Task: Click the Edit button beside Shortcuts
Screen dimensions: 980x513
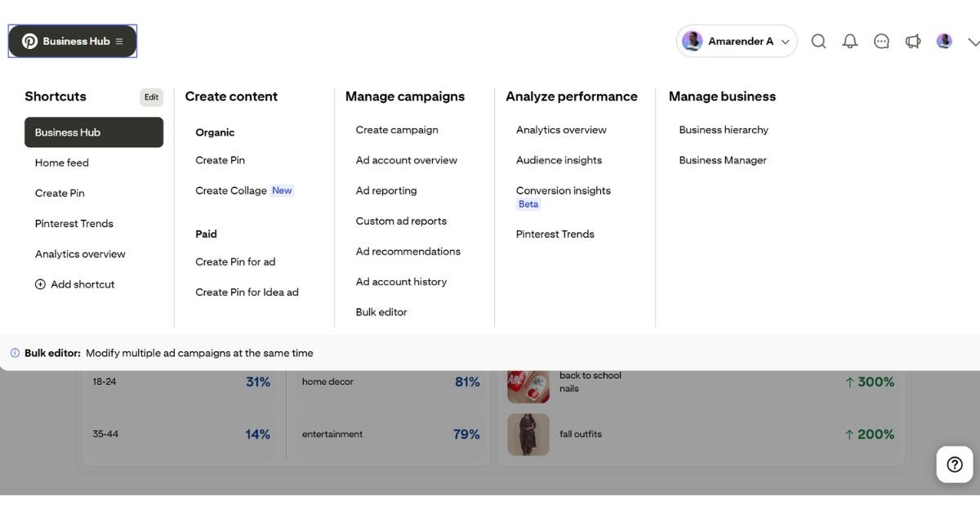Action: (x=151, y=96)
